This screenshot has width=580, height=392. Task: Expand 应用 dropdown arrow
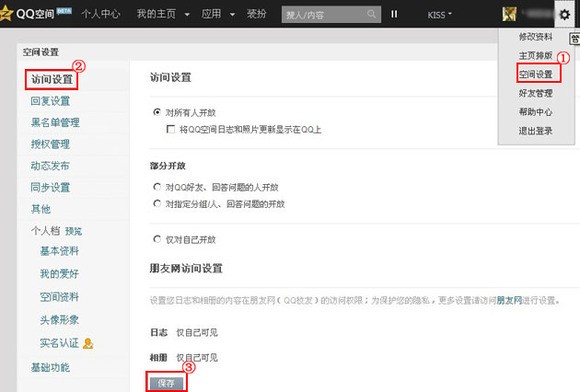pos(232,15)
